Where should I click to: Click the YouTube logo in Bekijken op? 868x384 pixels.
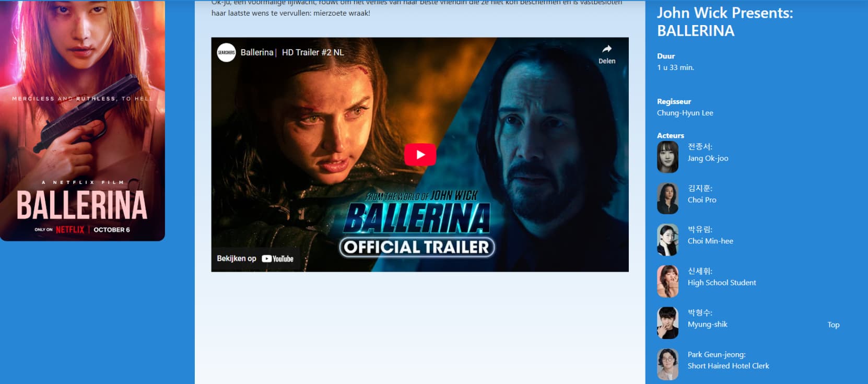click(x=278, y=259)
